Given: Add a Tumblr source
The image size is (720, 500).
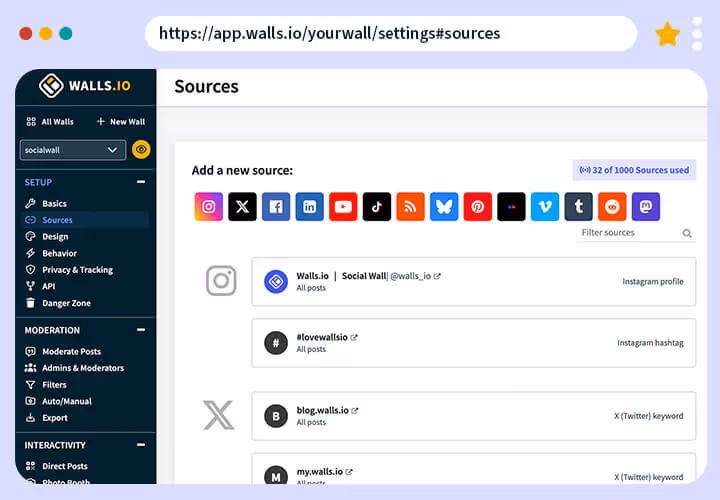Looking at the screenshot, I should click(579, 207).
